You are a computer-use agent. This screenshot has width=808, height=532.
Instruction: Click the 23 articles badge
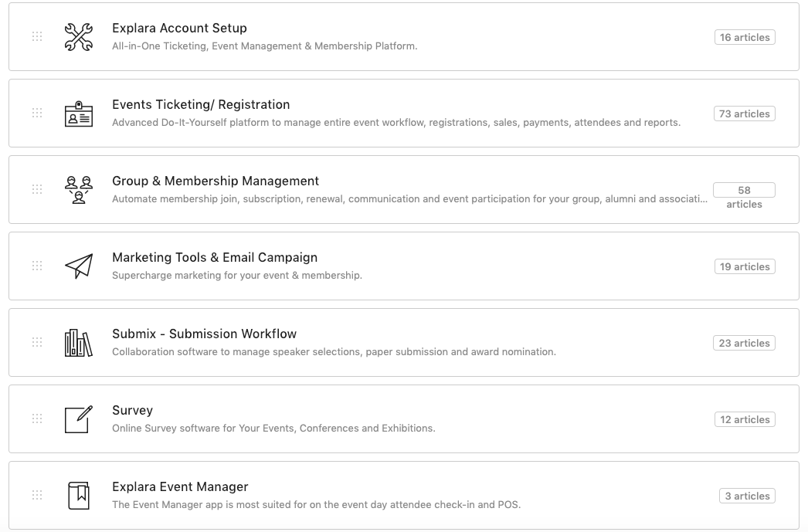coord(744,343)
